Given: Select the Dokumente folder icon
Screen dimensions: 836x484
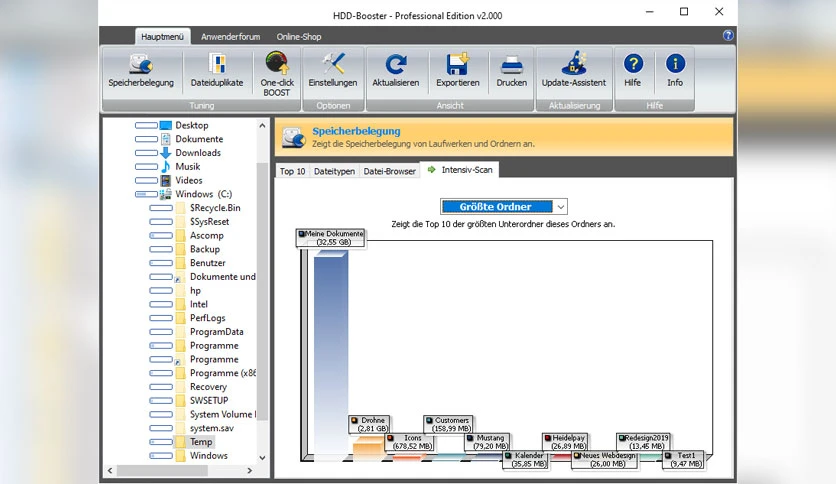Looking at the screenshot, I should (x=166, y=139).
